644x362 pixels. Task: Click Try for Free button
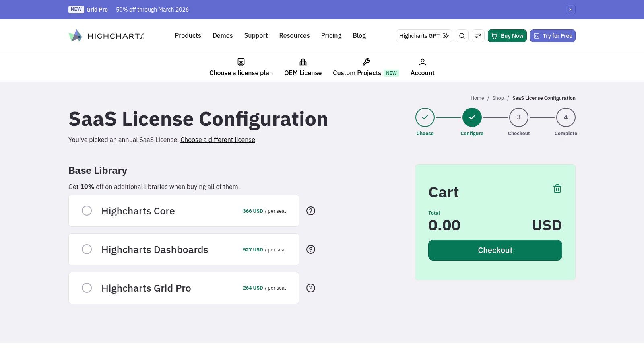[553, 36]
